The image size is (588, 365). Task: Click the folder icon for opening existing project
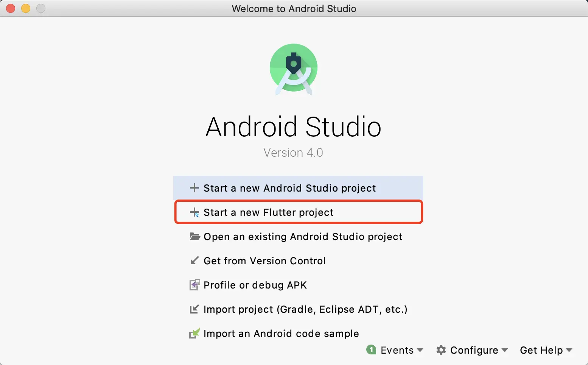click(194, 236)
